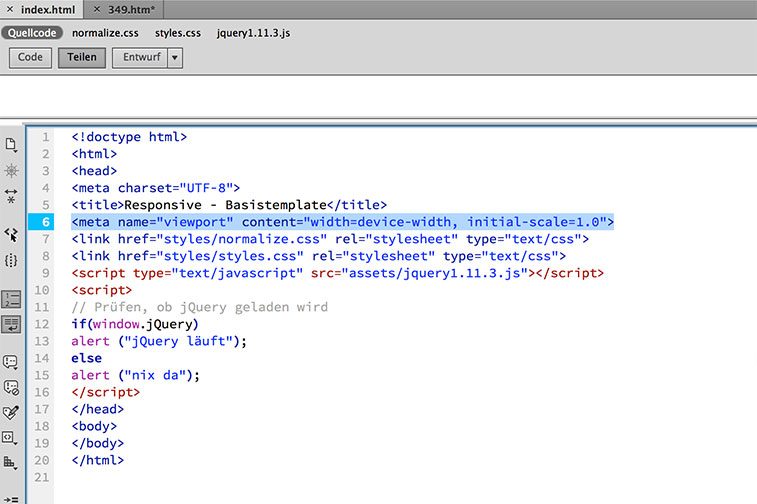
Task: Click the Open Documents icon in coding toolbar
Action: pos(11,145)
